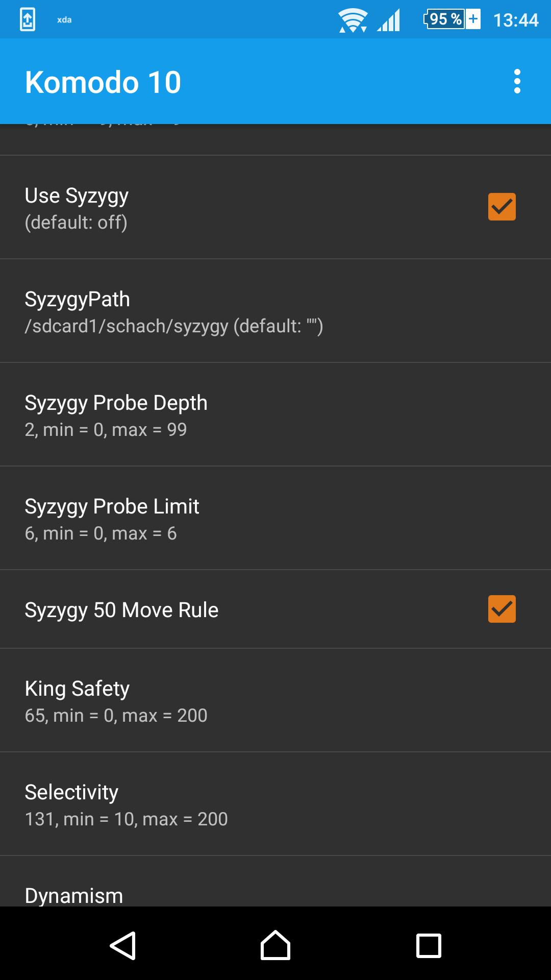551x980 pixels.
Task: Tap the Wi-Fi status icon
Action: (353, 20)
